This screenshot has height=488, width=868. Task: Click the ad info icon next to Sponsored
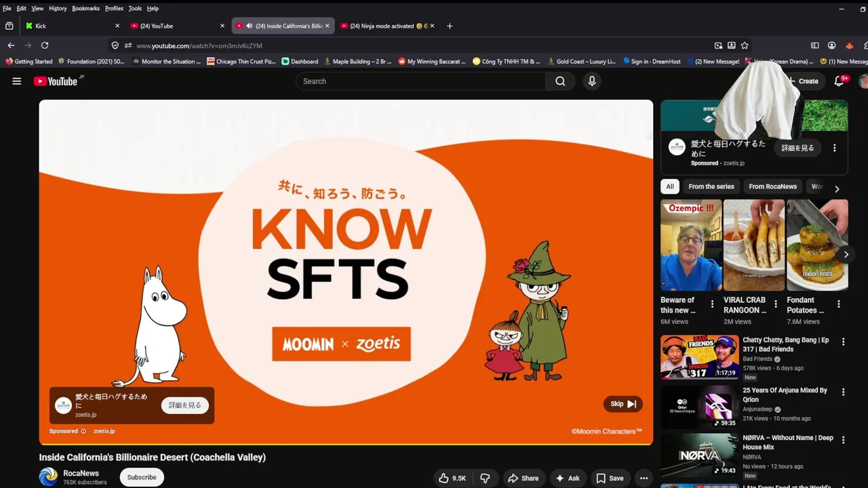coord(83,431)
